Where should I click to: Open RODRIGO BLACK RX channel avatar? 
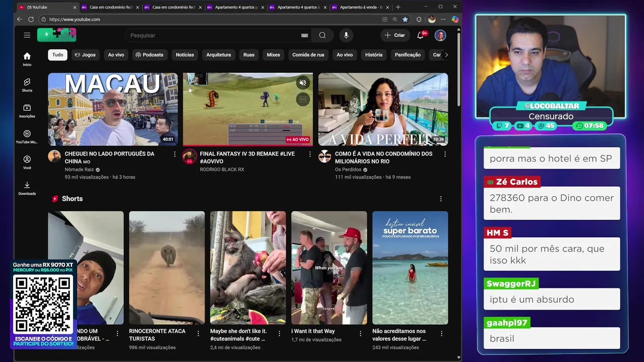(189, 156)
